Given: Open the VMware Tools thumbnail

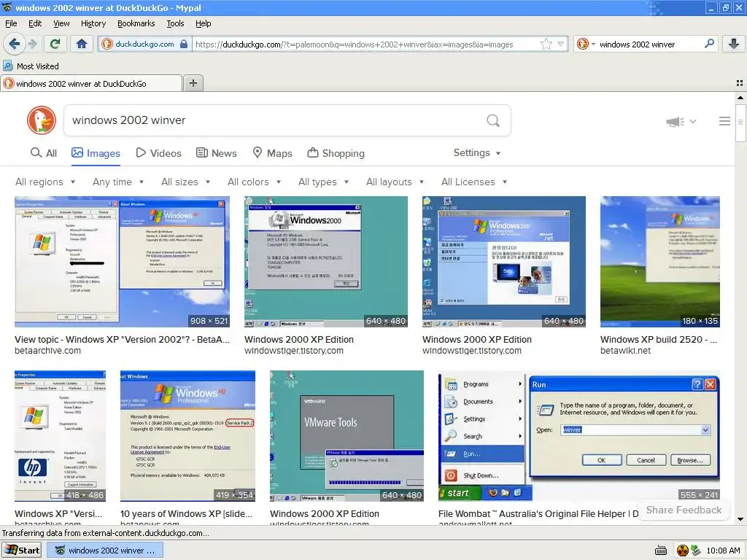Looking at the screenshot, I should 347,436.
